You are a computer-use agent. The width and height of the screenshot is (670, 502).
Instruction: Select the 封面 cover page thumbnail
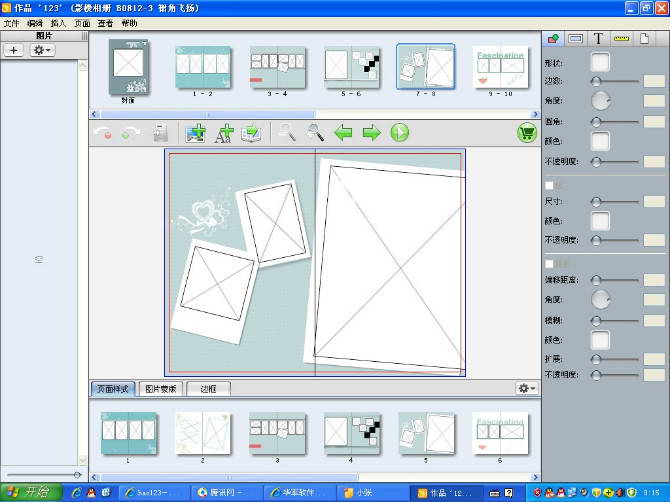(129, 67)
